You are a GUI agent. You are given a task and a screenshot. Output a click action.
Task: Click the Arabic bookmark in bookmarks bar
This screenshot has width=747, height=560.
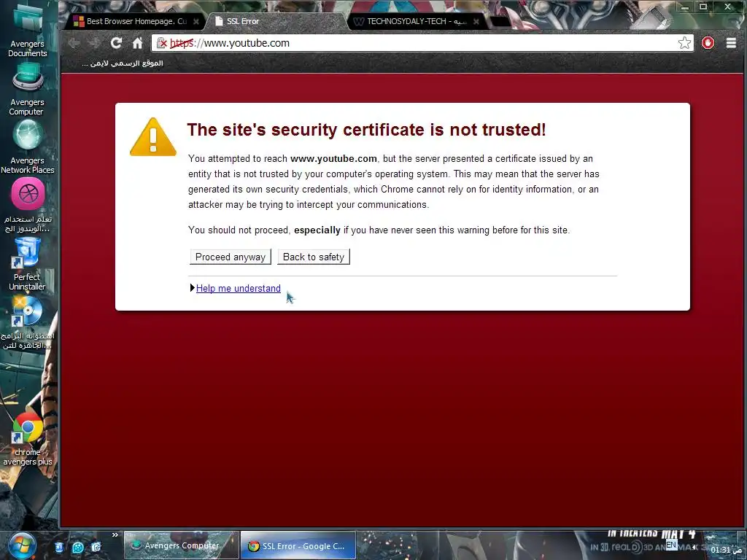click(123, 63)
